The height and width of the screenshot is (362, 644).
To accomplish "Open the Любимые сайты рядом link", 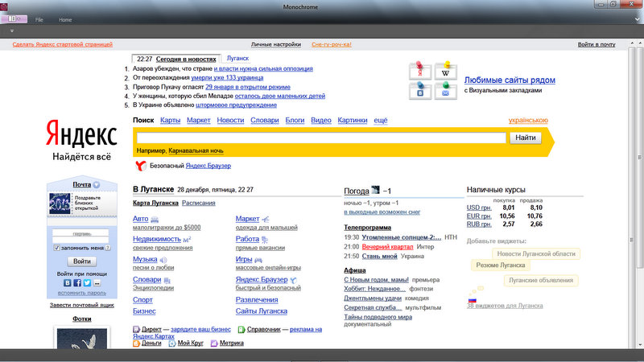I will [x=510, y=80].
